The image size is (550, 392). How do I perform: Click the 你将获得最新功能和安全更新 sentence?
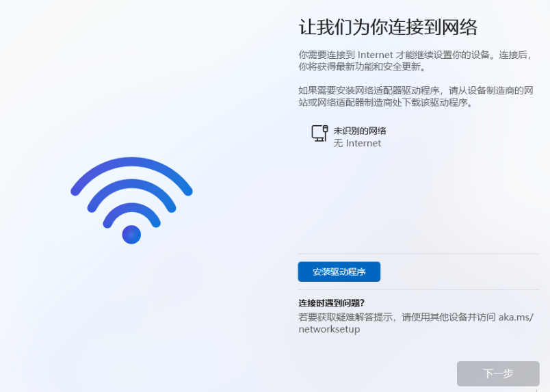[362, 66]
